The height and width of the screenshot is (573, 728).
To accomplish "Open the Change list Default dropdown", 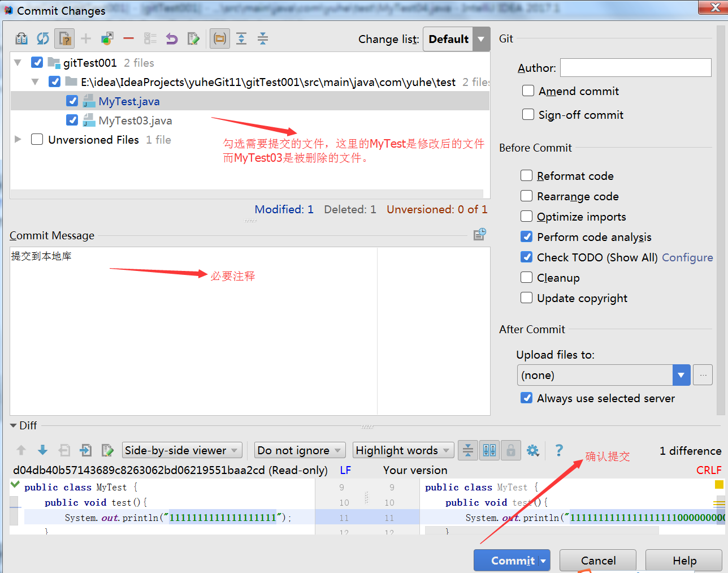I will coord(457,39).
